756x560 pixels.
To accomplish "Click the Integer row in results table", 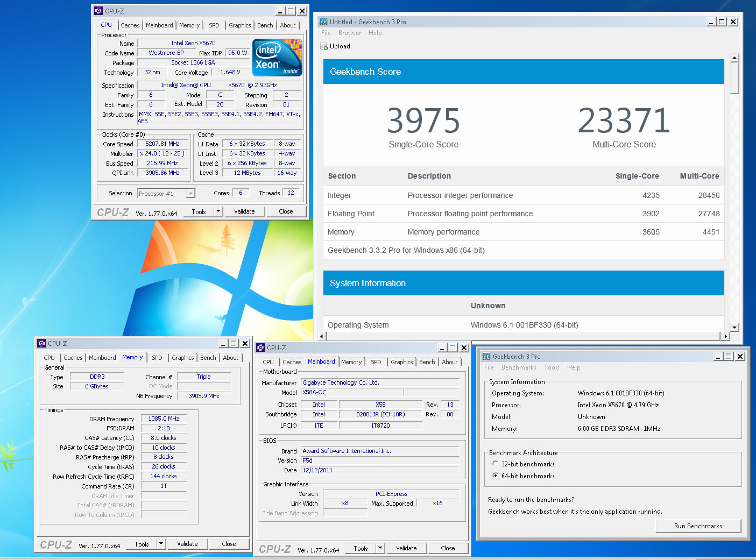I will coord(524,195).
